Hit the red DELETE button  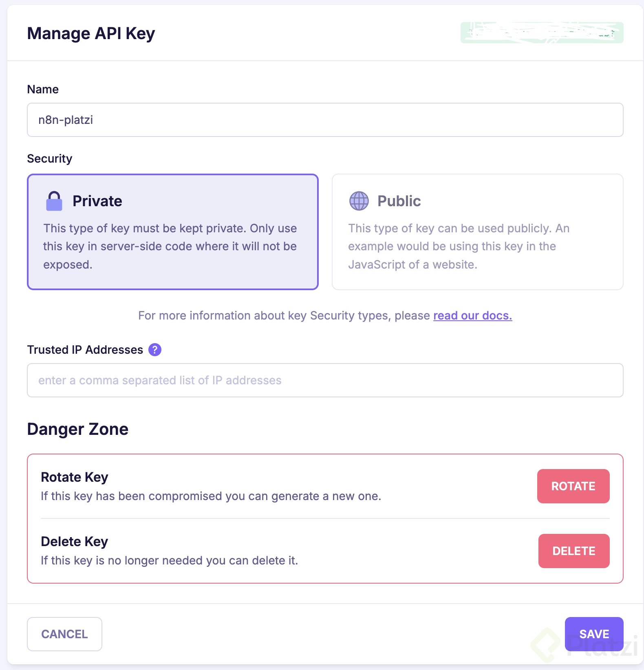[x=573, y=551]
